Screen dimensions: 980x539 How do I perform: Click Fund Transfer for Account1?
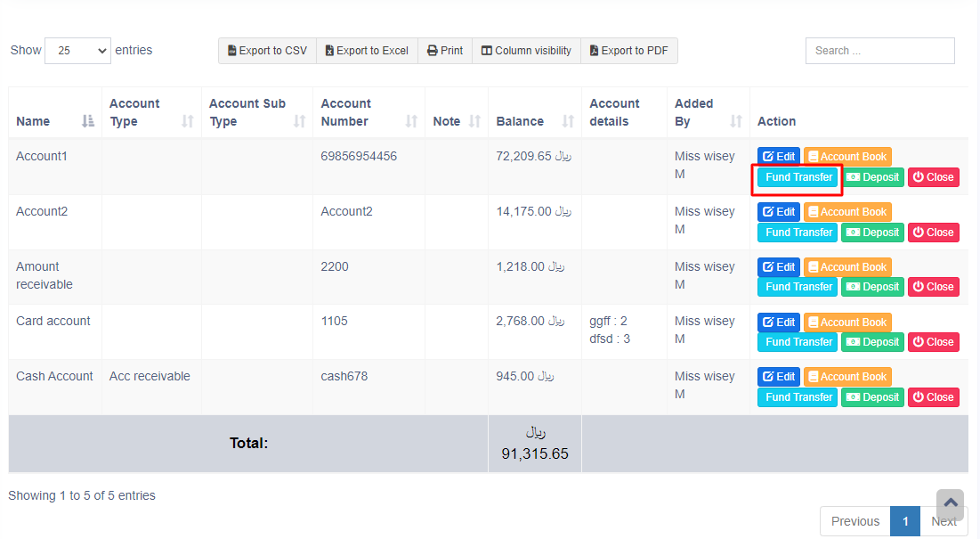[x=798, y=177]
